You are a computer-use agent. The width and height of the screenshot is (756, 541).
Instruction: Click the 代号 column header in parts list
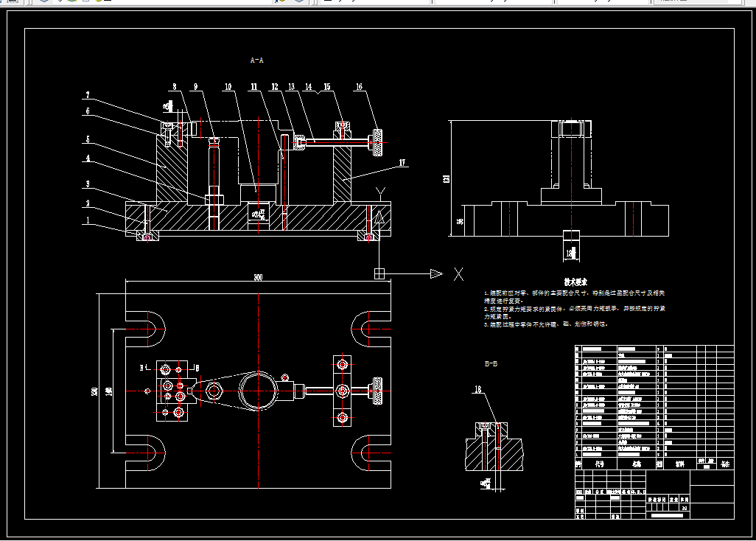click(x=599, y=464)
